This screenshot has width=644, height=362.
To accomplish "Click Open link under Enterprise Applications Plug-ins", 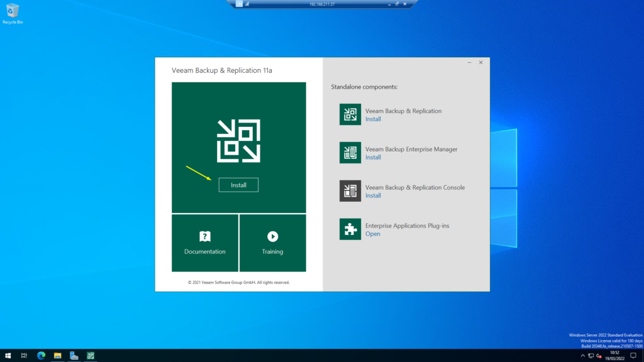I will [x=372, y=234].
